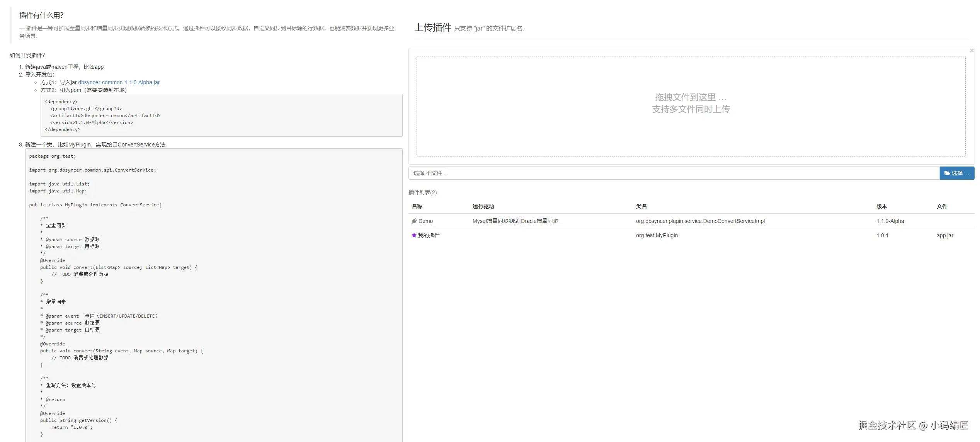Viewport: 980px width, 442px height.
Task: Click the plug icon beside Demo
Action: coord(414,221)
